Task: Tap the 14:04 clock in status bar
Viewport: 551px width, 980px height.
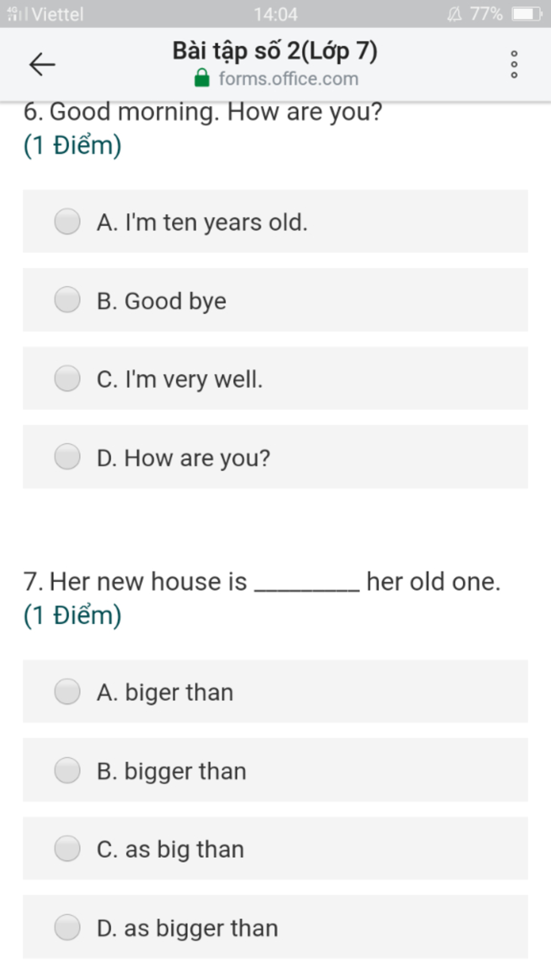Action: tap(275, 14)
